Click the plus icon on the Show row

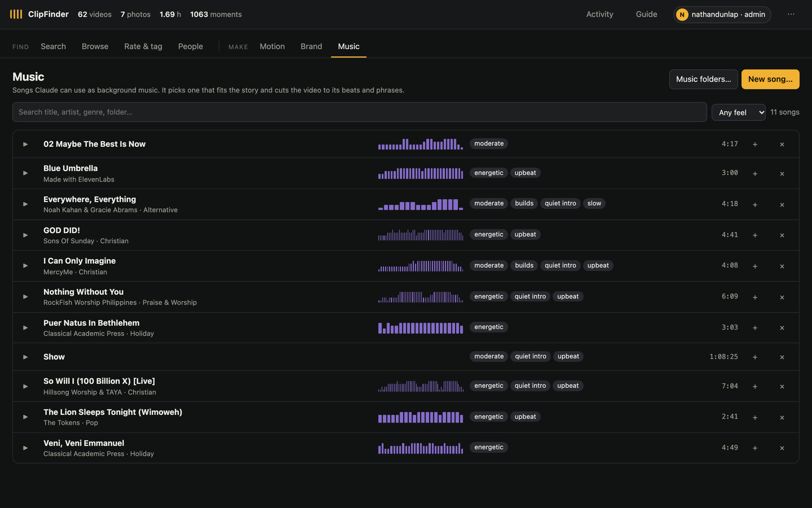pos(755,357)
